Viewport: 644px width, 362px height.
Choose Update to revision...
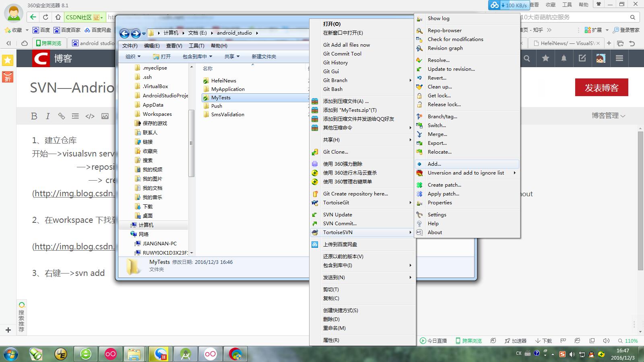[467, 69]
